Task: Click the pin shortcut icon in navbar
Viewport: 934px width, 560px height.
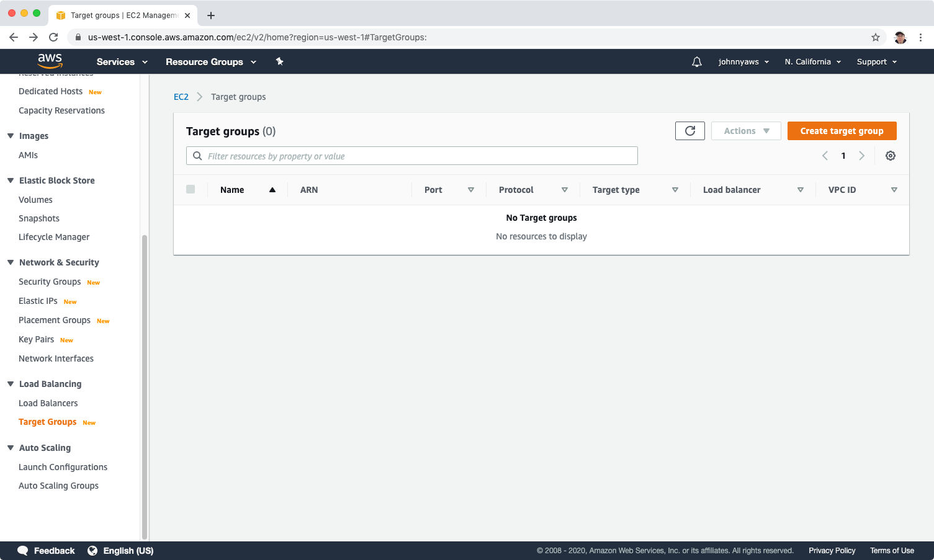Action: click(279, 61)
